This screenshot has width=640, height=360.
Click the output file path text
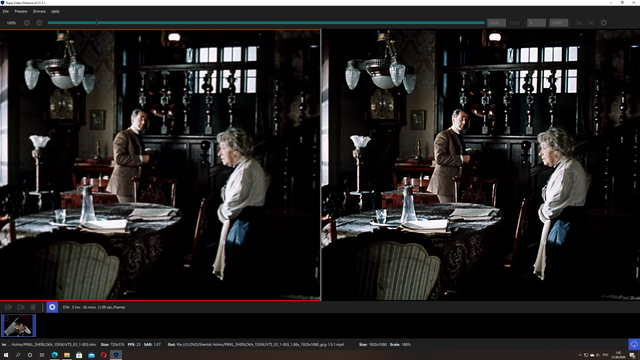pyautogui.click(x=256, y=344)
